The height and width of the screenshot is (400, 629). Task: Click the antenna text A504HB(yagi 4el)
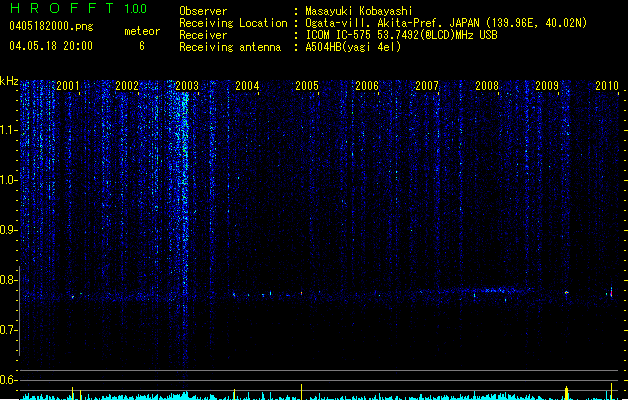pos(353,47)
